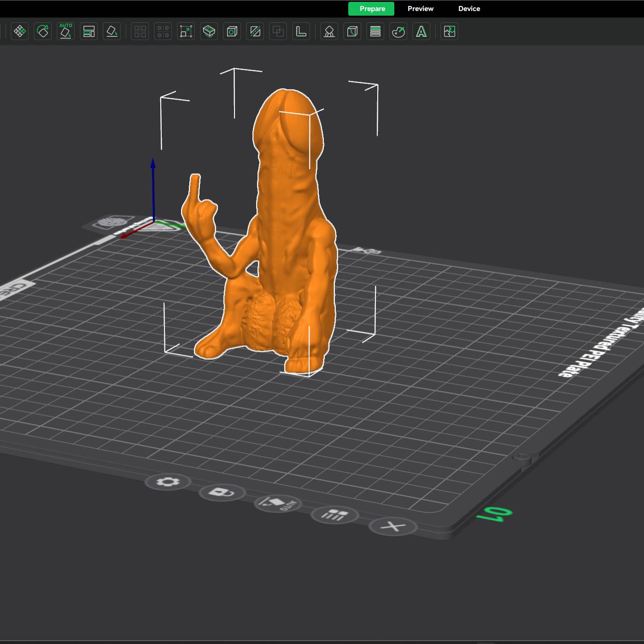Click the Prepare tab
644x644 pixels.
[x=372, y=9]
